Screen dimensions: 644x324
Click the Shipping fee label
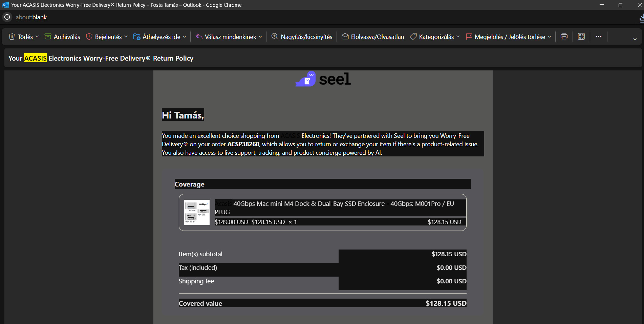(x=196, y=281)
